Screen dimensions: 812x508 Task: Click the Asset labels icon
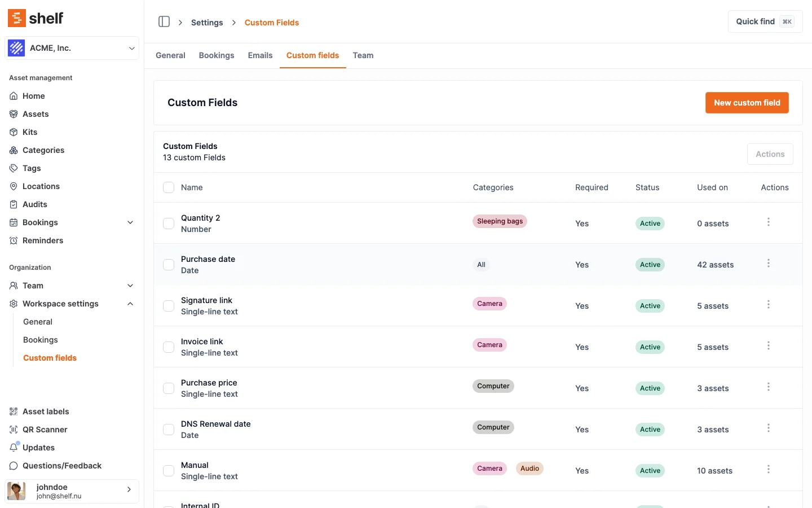14,411
